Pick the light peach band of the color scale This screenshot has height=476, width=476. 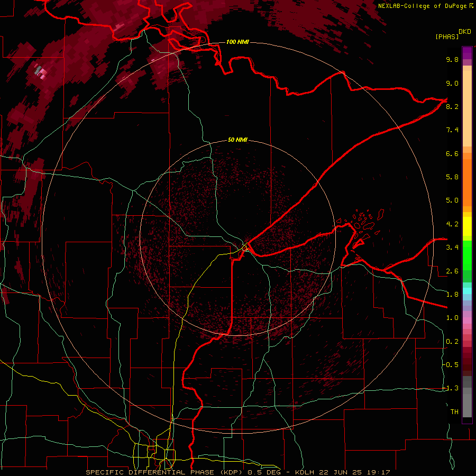click(467, 109)
